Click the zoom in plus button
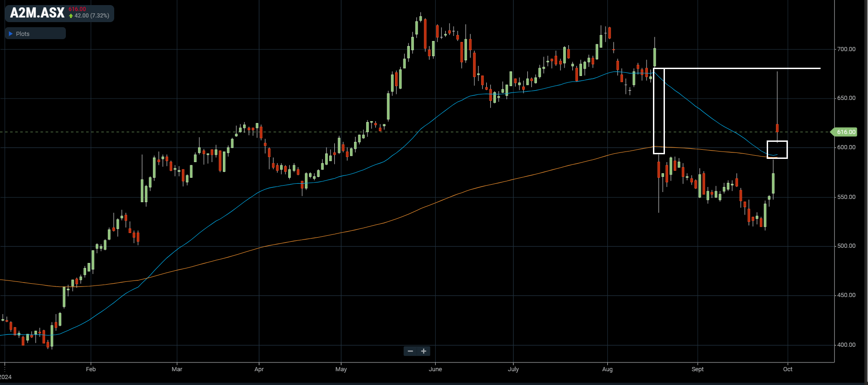The width and height of the screenshot is (868, 385). [x=424, y=351]
